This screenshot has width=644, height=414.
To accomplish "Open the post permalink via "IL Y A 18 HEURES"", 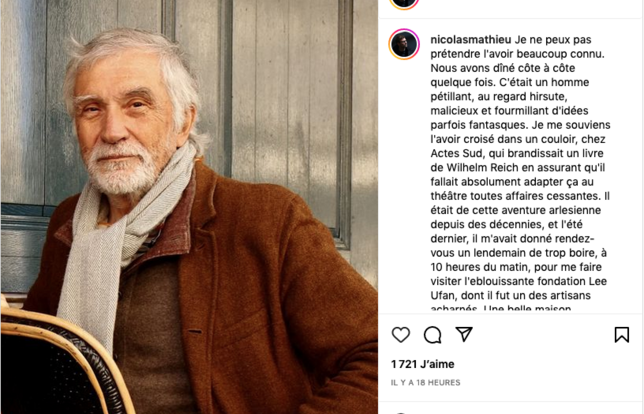I will [425, 382].
